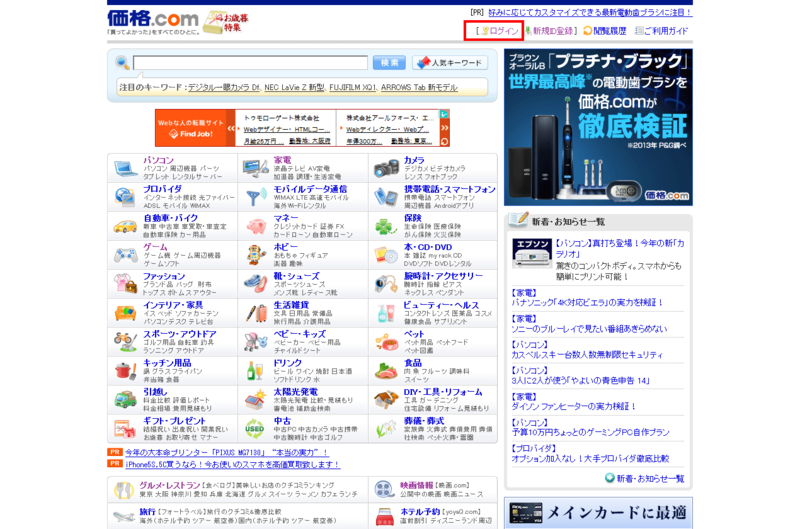Click the shirt and bag icon beside ファッション

pyautogui.click(x=126, y=284)
